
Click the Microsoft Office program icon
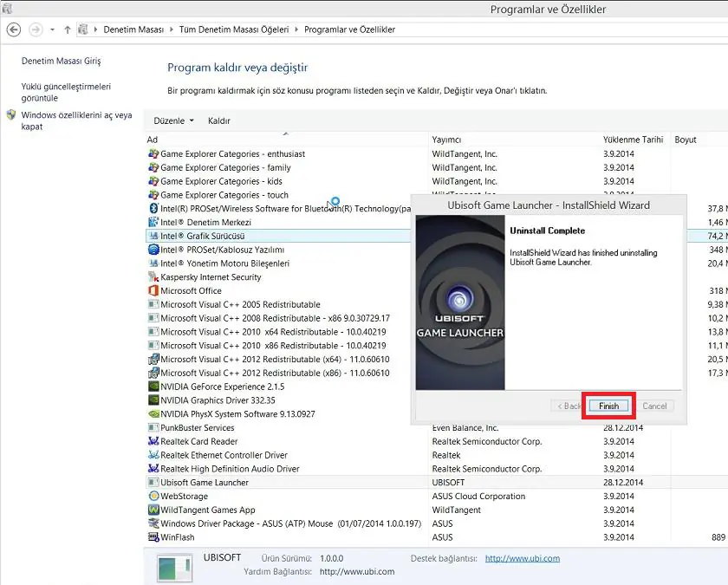[x=153, y=291]
